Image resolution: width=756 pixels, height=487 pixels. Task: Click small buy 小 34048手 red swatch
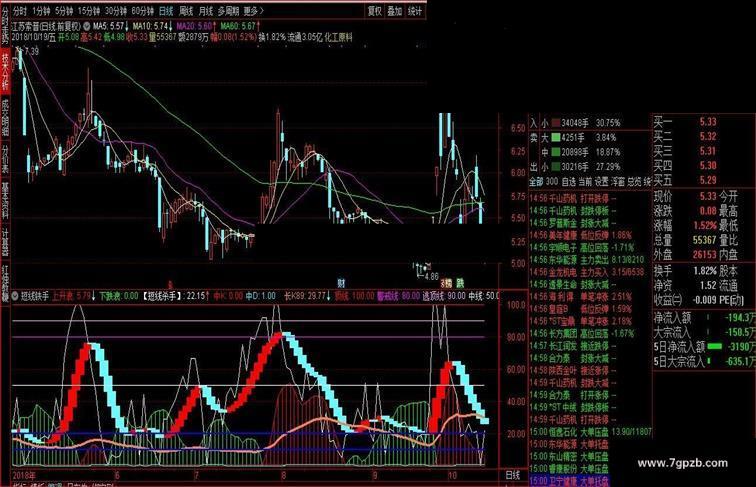555,123
